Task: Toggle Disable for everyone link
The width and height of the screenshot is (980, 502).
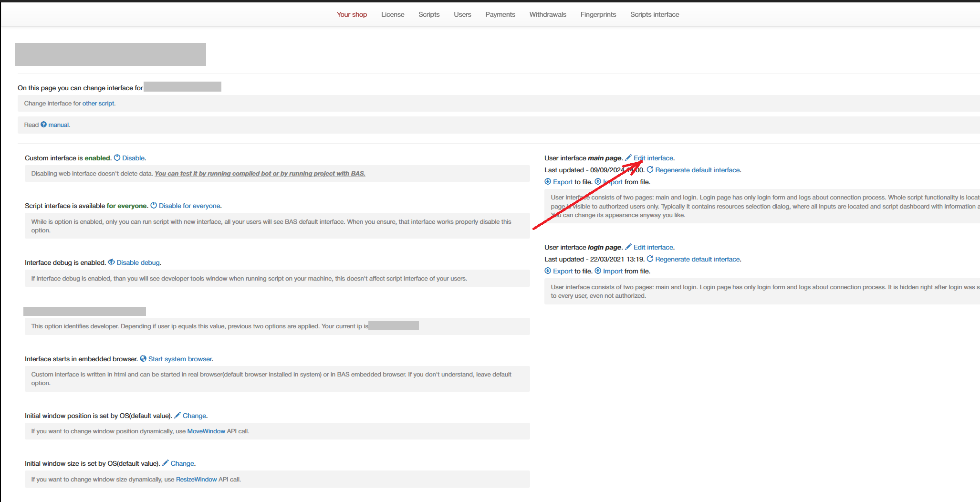Action: pyautogui.click(x=189, y=206)
